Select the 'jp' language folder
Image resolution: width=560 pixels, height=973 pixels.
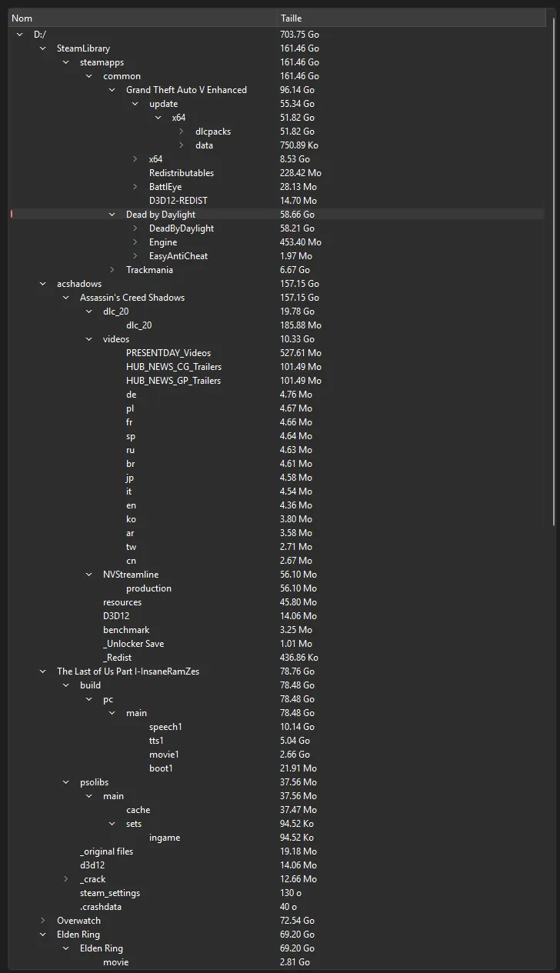tap(277, 478)
